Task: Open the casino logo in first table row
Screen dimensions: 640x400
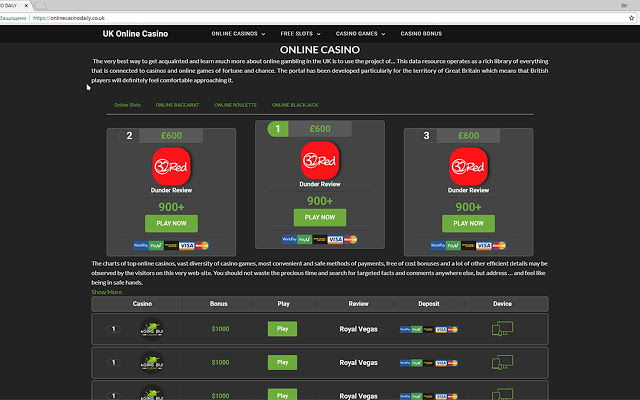Action: [152, 329]
